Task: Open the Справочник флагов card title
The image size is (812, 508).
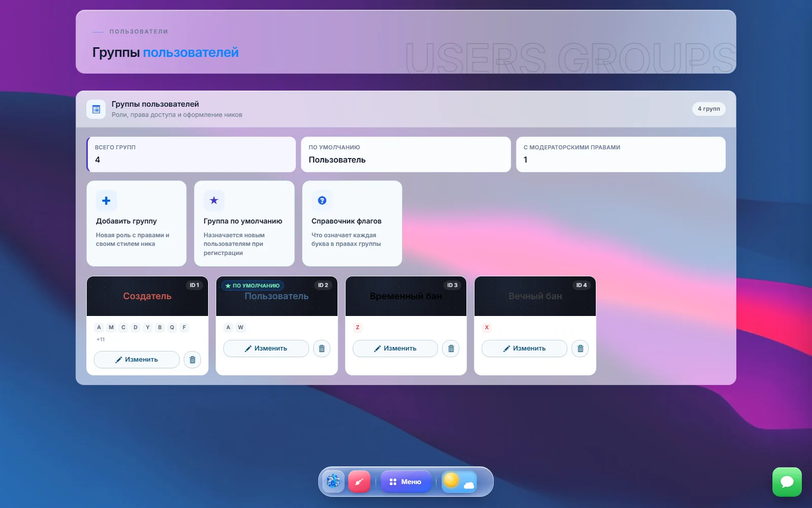Action: pyautogui.click(x=347, y=221)
